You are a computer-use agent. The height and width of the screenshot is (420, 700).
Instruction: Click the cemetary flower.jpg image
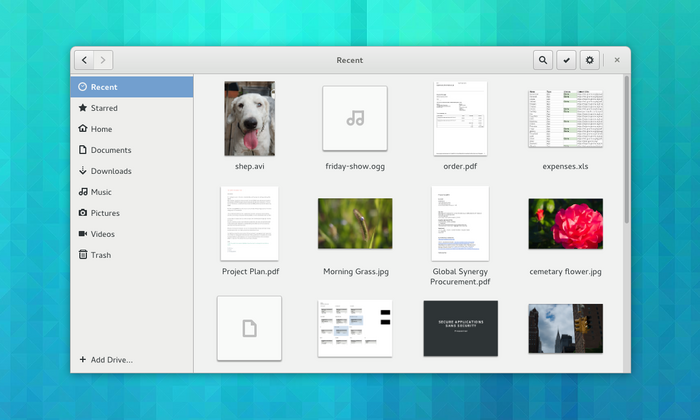[x=565, y=224]
